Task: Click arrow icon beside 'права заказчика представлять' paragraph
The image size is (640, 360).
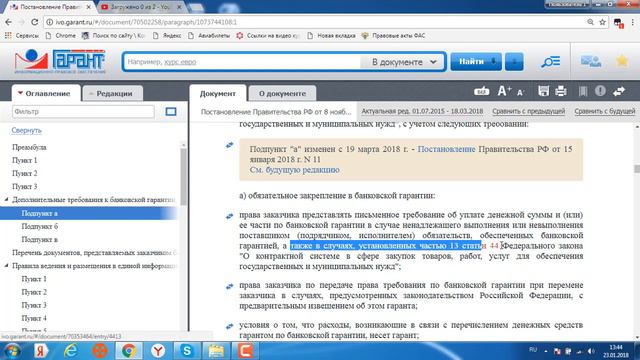Action: point(229,216)
